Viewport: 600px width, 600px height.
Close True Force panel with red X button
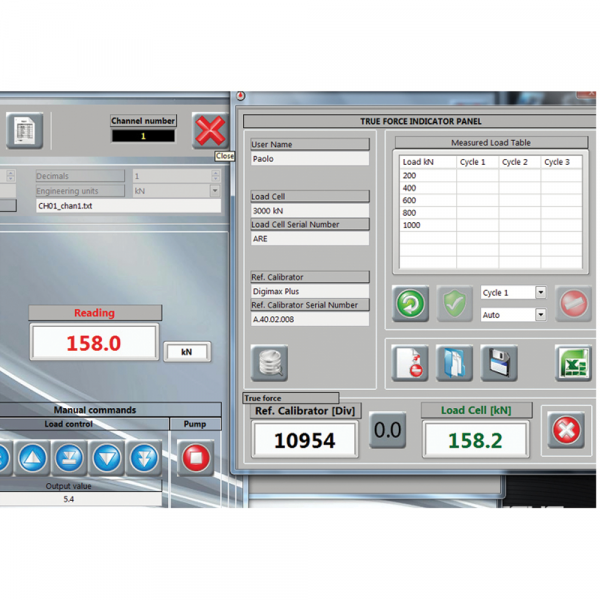click(x=568, y=432)
